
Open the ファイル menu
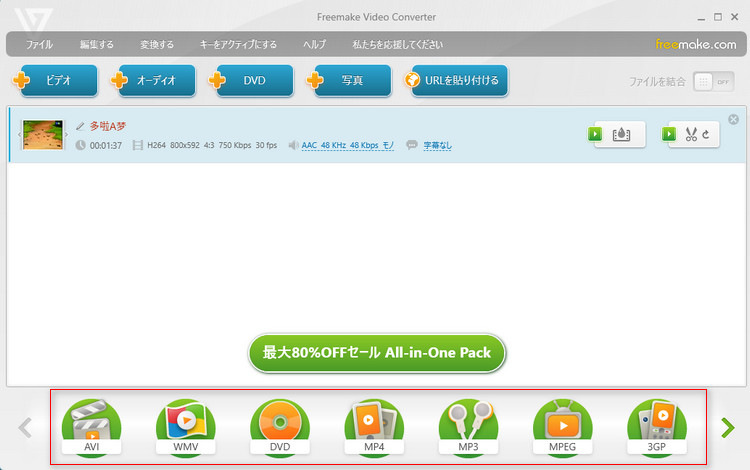pos(39,45)
